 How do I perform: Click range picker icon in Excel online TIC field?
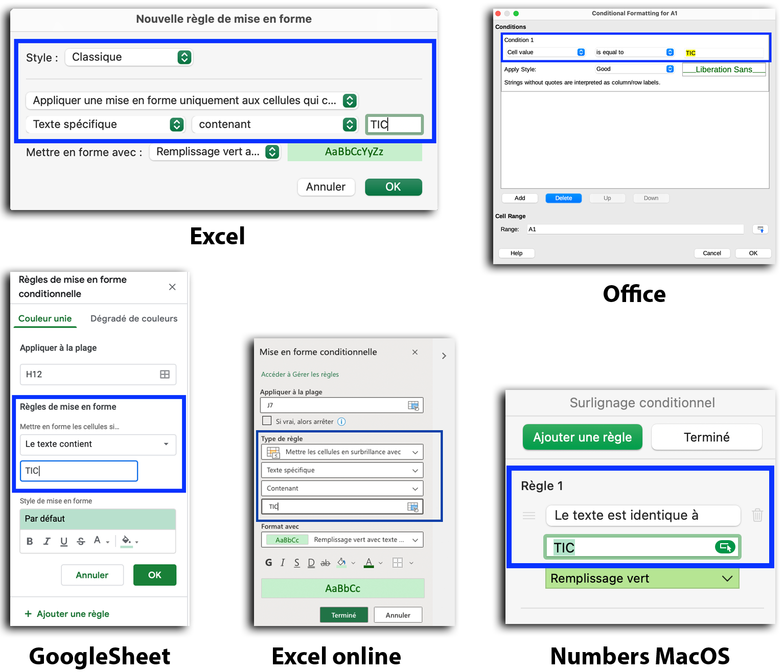(x=412, y=506)
